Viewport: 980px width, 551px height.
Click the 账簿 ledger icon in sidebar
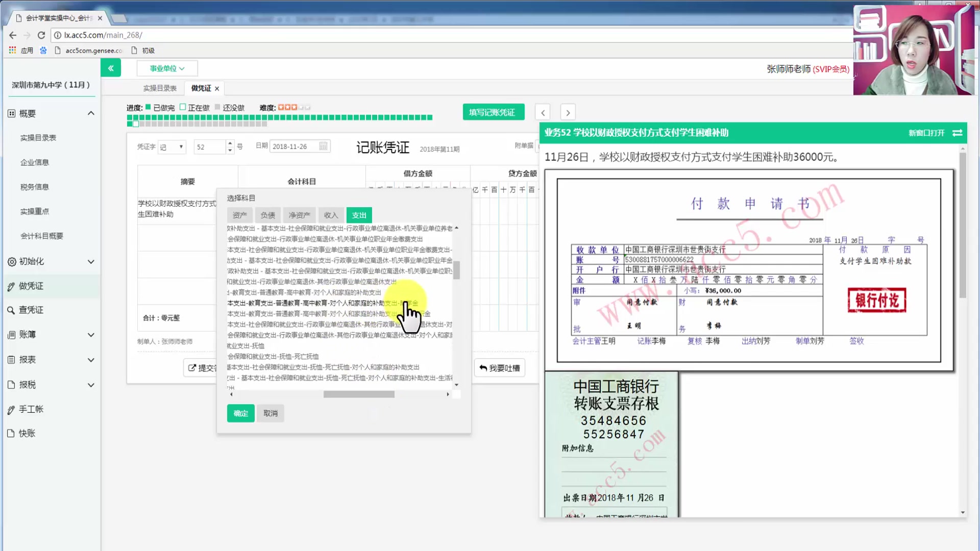(x=11, y=335)
